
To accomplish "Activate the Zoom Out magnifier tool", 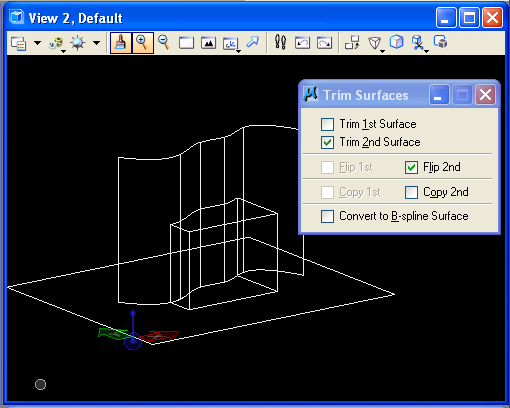I will coord(164,43).
